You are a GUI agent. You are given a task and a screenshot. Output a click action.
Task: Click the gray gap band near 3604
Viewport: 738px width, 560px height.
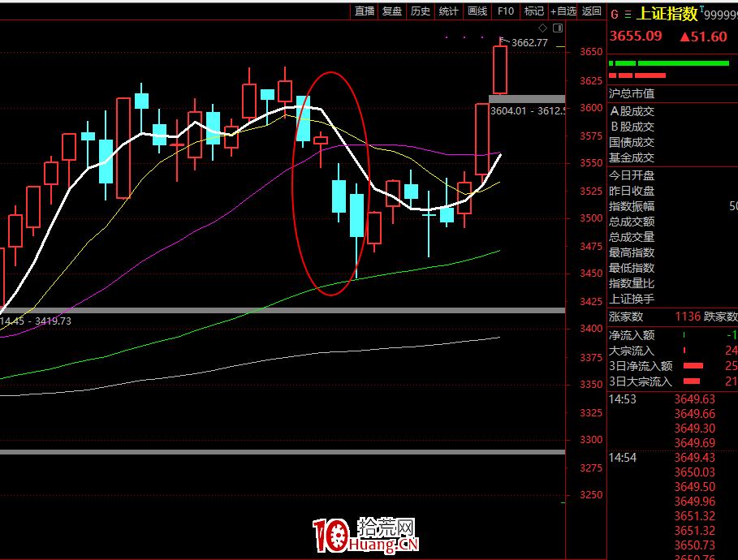coord(527,99)
